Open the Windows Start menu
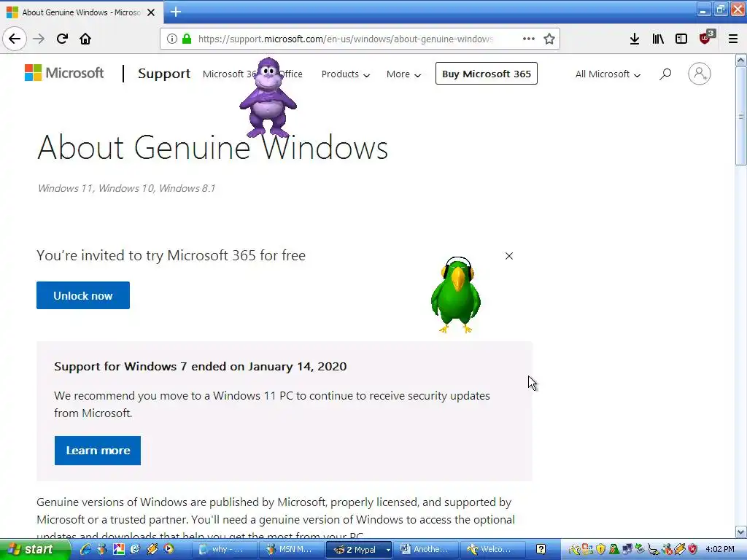The width and height of the screenshot is (747, 560). click(34, 550)
